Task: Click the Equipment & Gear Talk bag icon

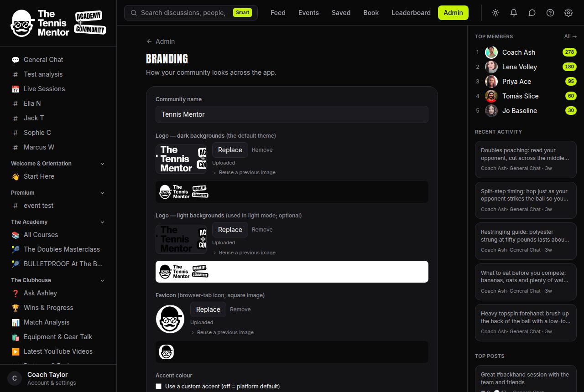Action: coord(16,337)
